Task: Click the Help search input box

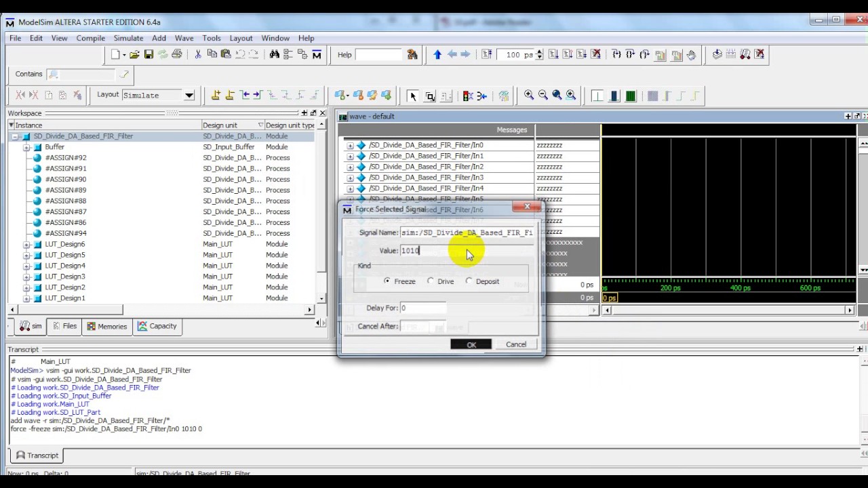Action: point(378,55)
